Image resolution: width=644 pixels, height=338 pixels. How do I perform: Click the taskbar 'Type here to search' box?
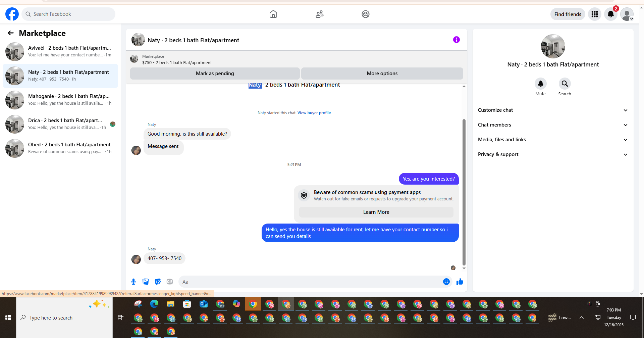[64, 318]
